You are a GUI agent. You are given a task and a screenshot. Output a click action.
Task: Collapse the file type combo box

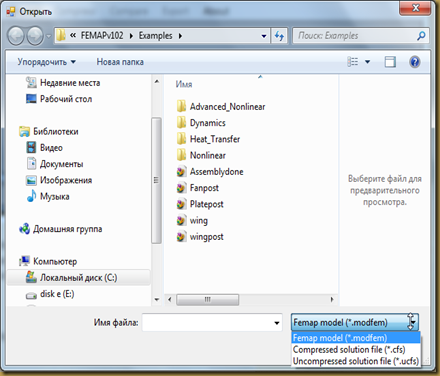355,322
